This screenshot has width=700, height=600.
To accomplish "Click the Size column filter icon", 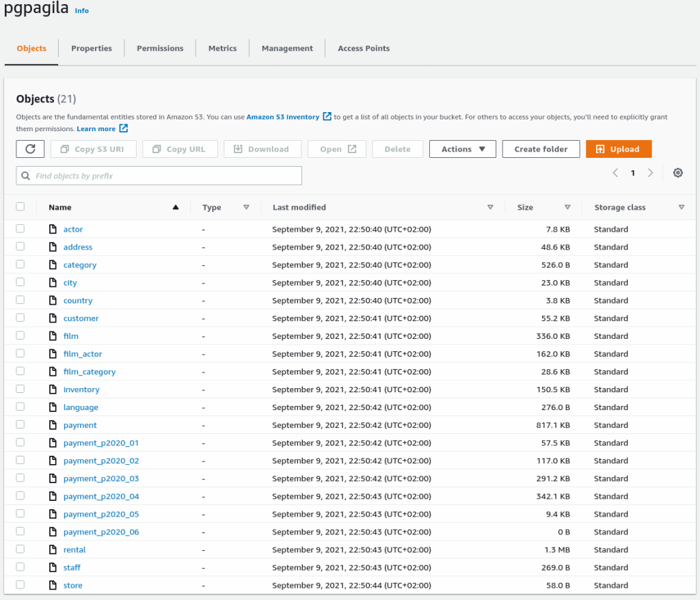I will (568, 207).
